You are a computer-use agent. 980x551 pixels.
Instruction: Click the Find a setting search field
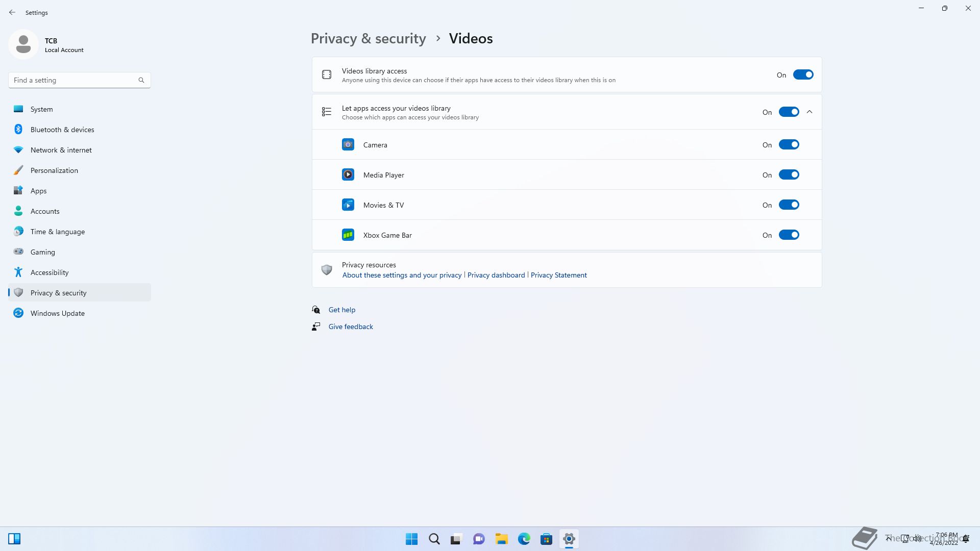click(x=80, y=80)
